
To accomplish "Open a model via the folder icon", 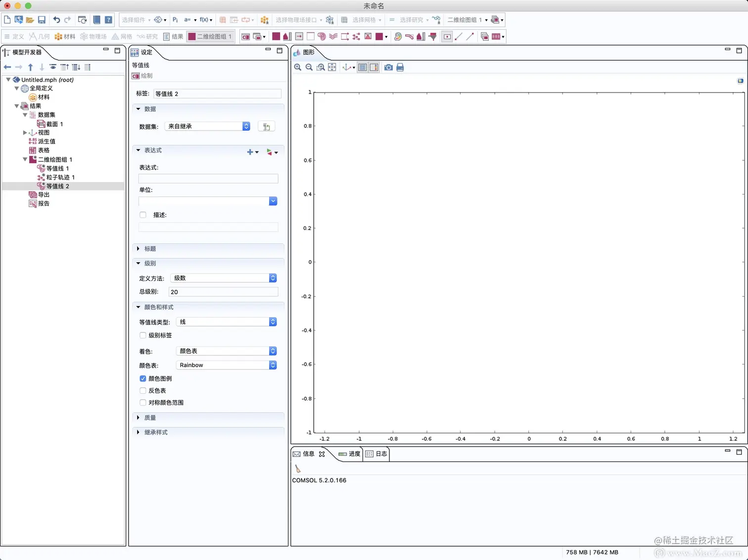I will tap(30, 20).
